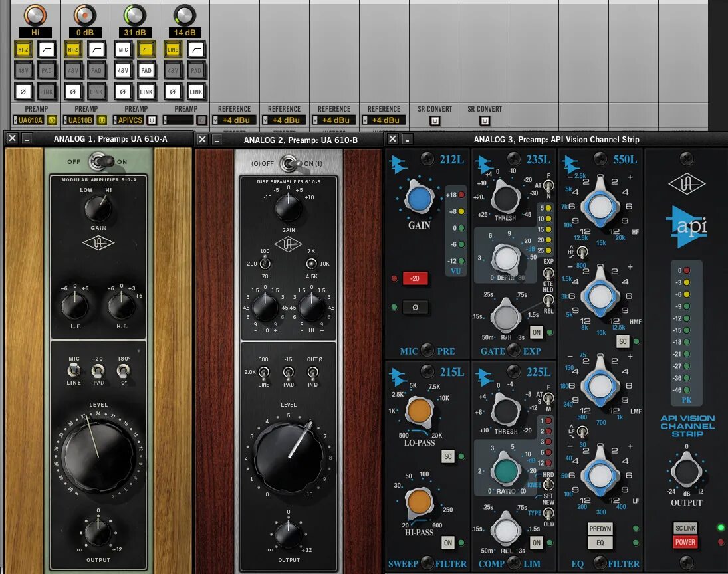Click the polarity Ø button on 212L
This screenshot has width=728, height=574.
[x=415, y=307]
